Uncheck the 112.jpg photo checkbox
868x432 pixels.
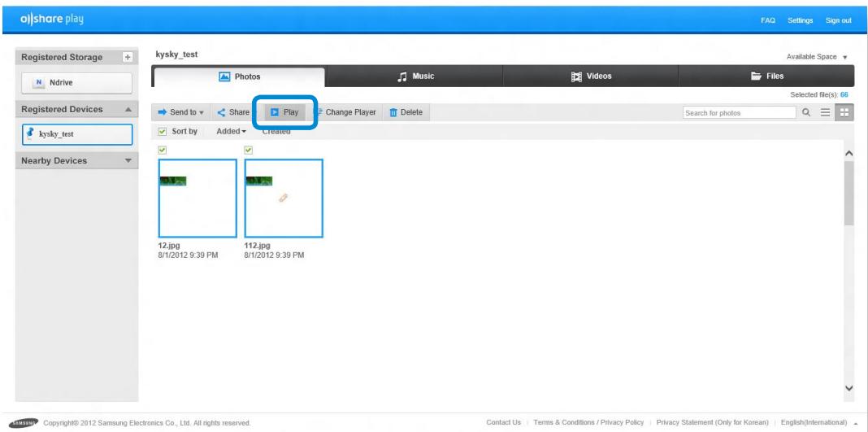coord(249,149)
